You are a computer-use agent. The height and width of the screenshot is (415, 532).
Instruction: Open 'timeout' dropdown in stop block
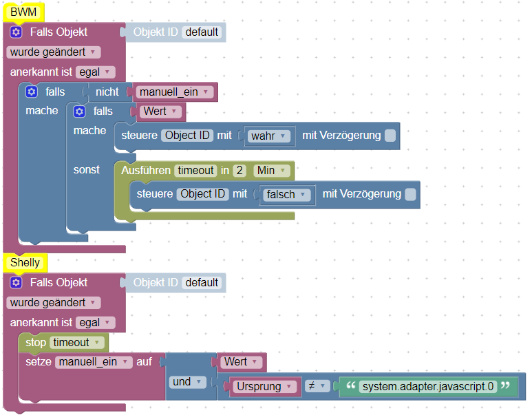pos(77,342)
